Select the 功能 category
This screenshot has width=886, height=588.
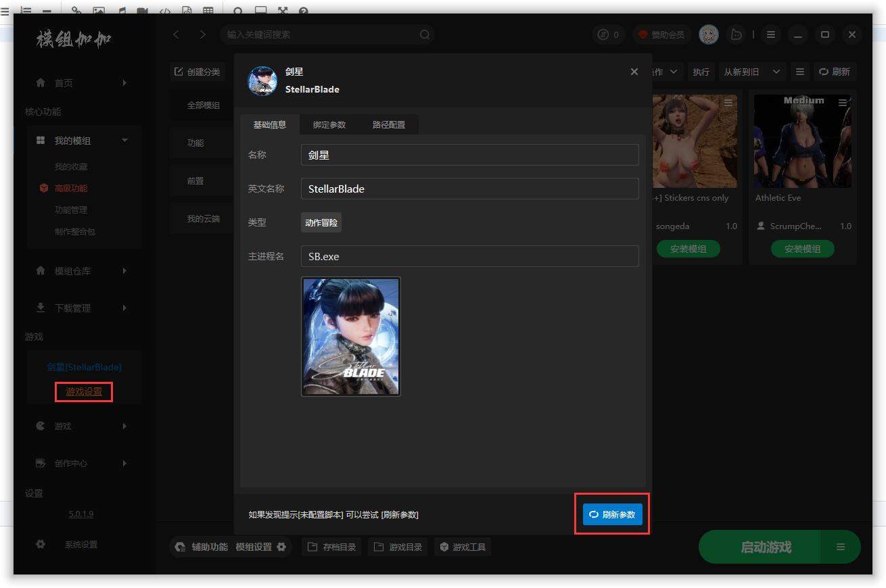195,143
